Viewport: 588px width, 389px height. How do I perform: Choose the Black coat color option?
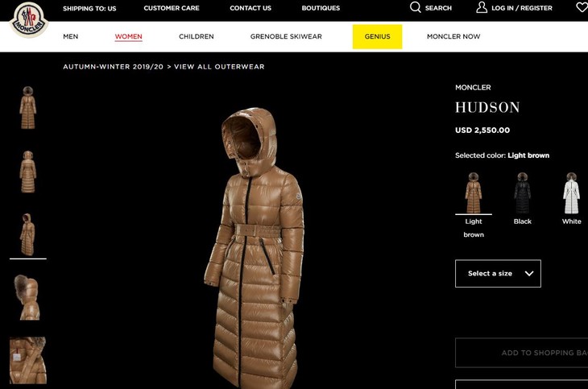click(523, 192)
